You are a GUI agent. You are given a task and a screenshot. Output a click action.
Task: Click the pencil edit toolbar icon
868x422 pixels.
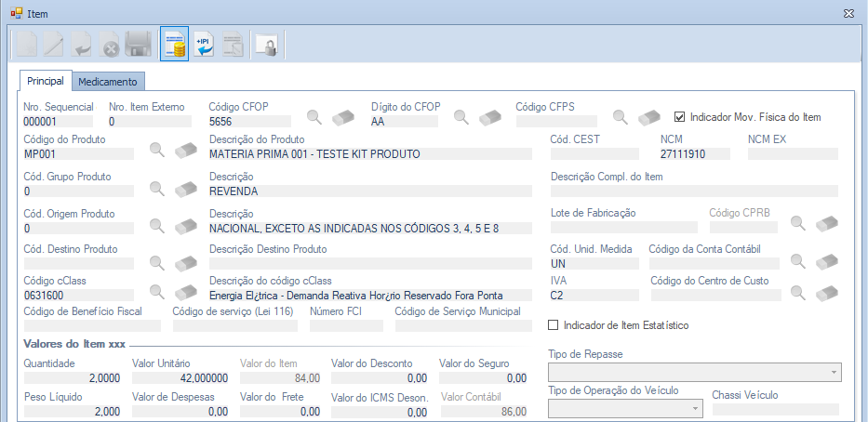(54, 45)
